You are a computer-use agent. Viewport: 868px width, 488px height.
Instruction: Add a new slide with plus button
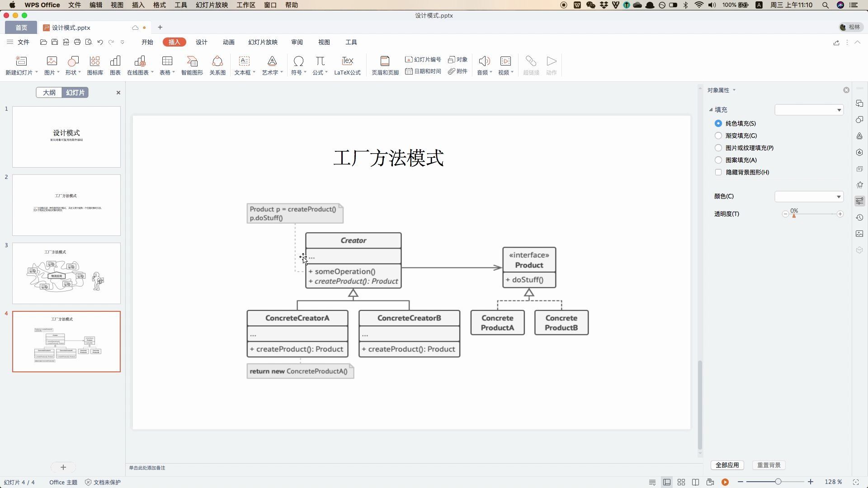[63, 467]
